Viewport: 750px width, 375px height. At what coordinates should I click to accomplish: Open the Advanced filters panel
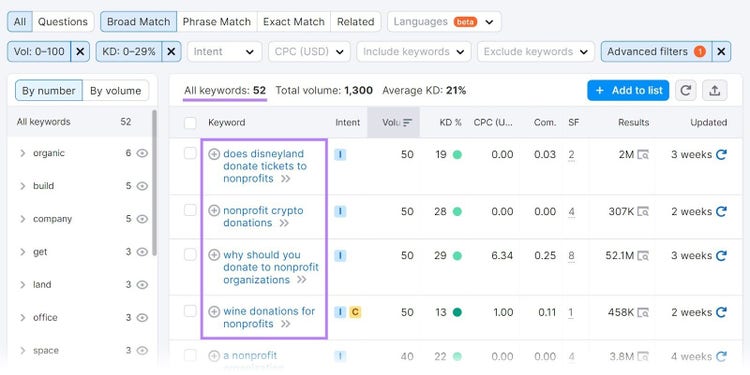click(656, 52)
